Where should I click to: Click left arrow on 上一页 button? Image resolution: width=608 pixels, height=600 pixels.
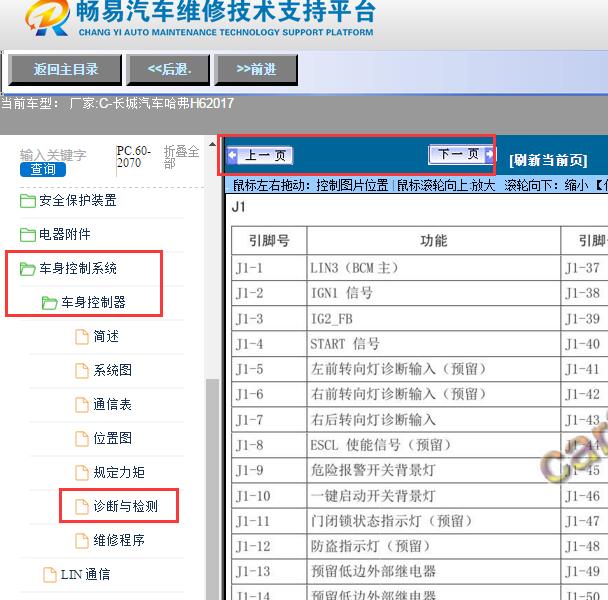point(232,156)
